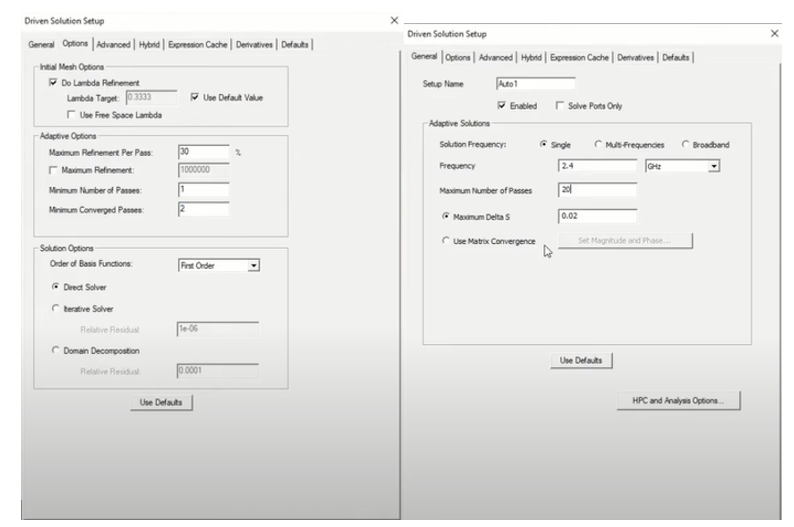Switch to Advanced tab in left dialog
The image size is (794, 527).
pyautogui.click(x=113, y=44)
